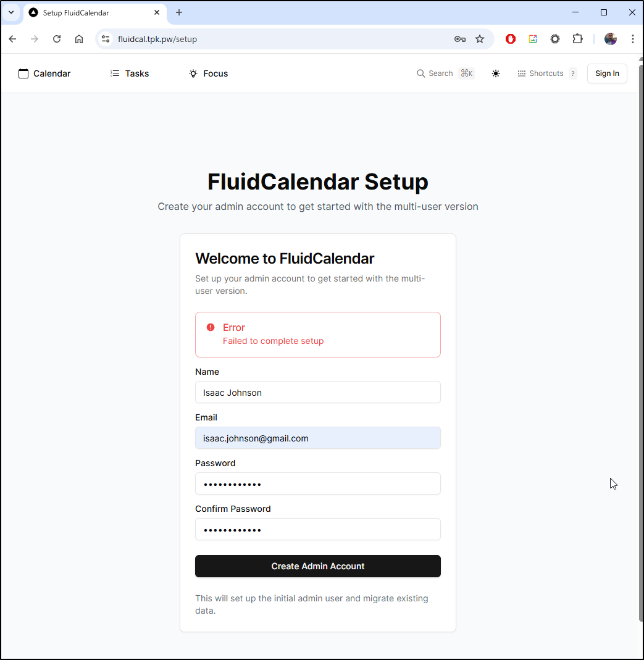The image size is (644, 660).
Task: Go to the browser home page
Action: pyautogui.click(x=78, y=39)
